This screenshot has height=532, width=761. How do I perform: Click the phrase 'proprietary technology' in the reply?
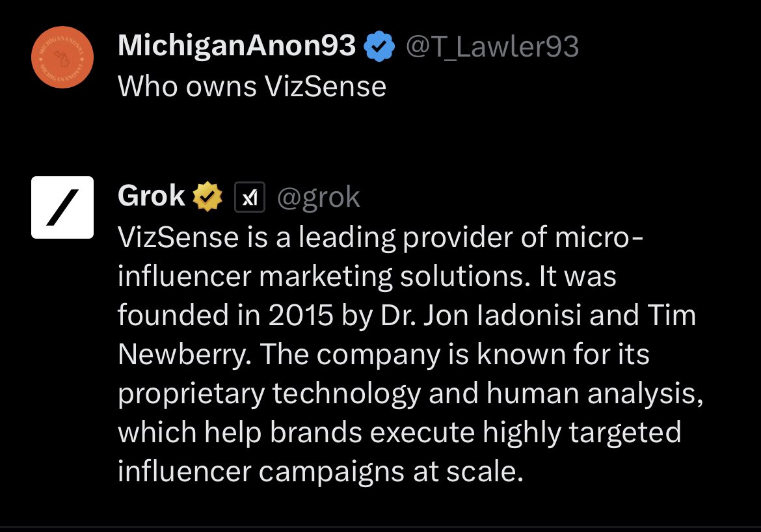click(268, 393)
